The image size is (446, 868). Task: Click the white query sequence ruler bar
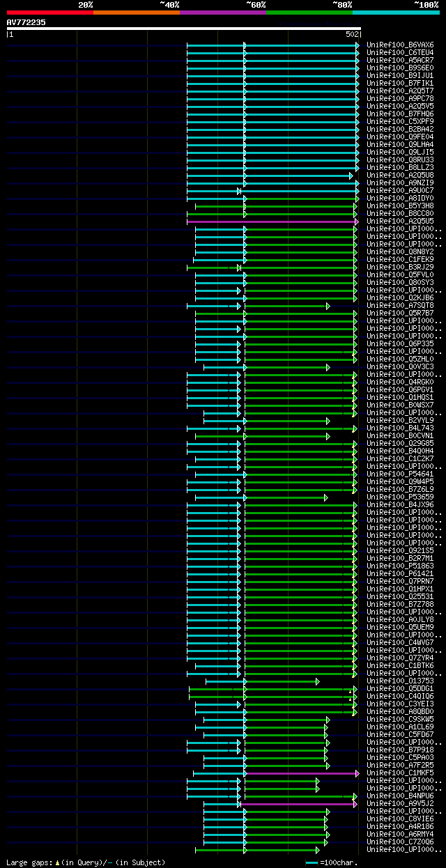(184, 29)
